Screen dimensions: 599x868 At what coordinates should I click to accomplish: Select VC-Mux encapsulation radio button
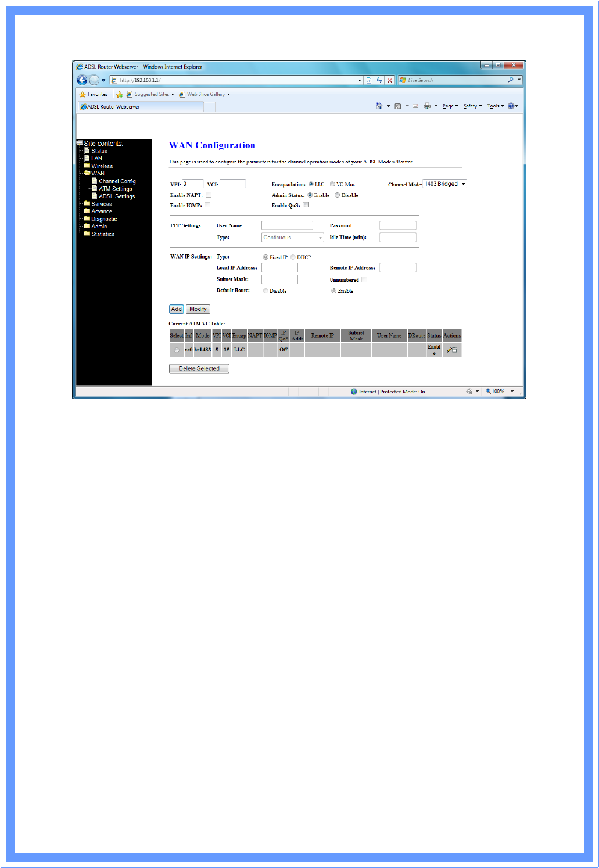tap(332, 184)
